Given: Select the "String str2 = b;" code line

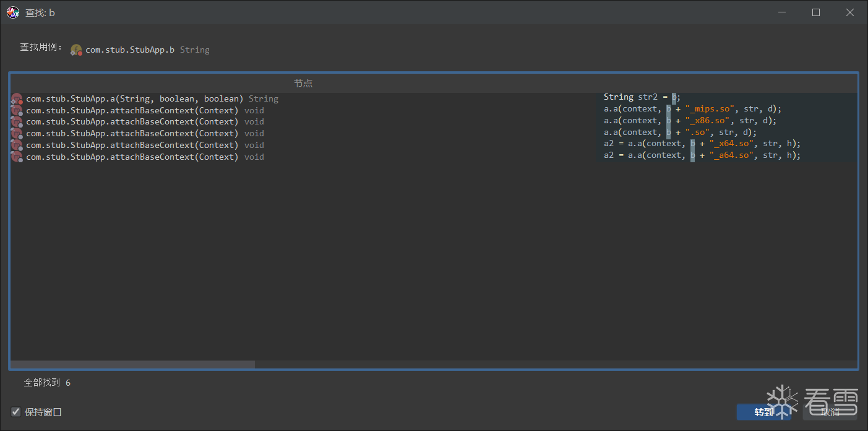Looking at the screenshot, I should click(x=642, y=97).
